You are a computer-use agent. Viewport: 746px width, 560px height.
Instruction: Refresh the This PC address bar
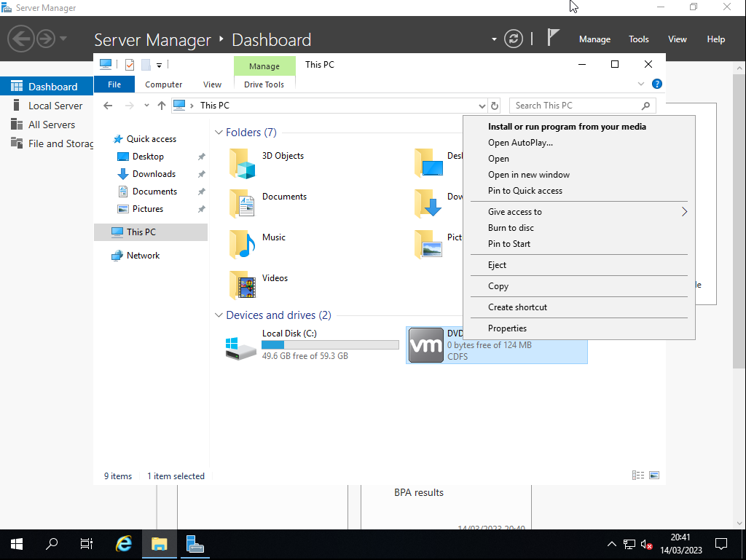click(495, 106)
